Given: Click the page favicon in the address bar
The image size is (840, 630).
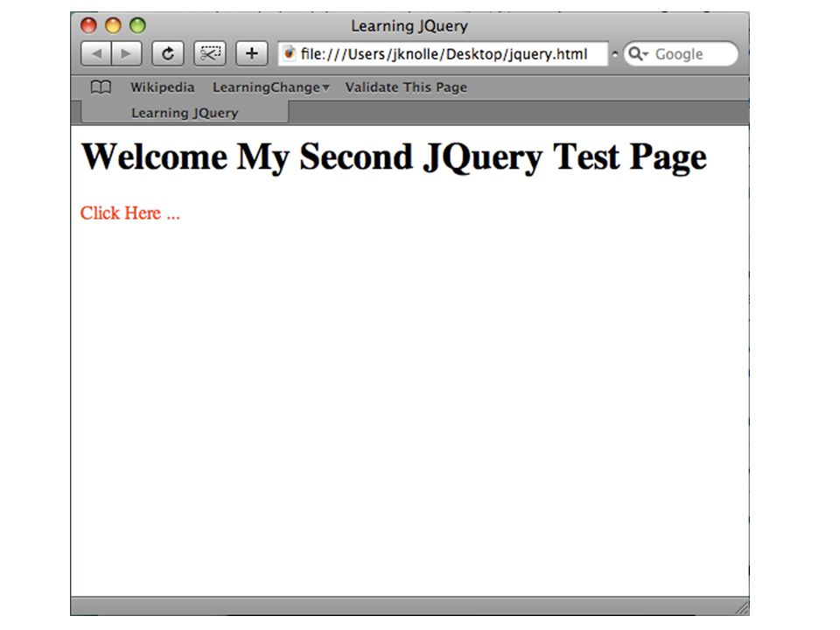Looking at the screenshot, I should pos(290,53).
